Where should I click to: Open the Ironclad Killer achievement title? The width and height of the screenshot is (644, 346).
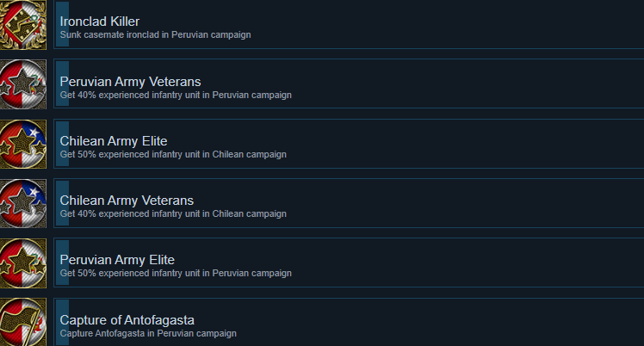100,22
